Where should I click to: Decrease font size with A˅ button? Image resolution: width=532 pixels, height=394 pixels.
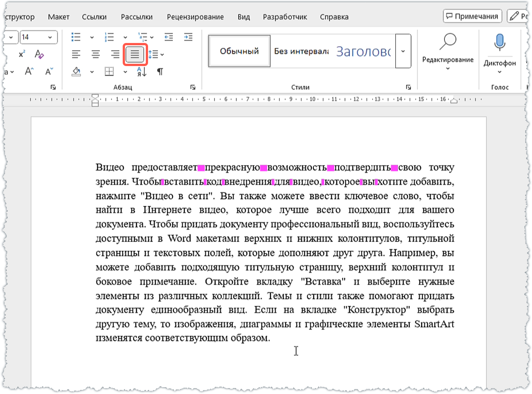point(49,71)
